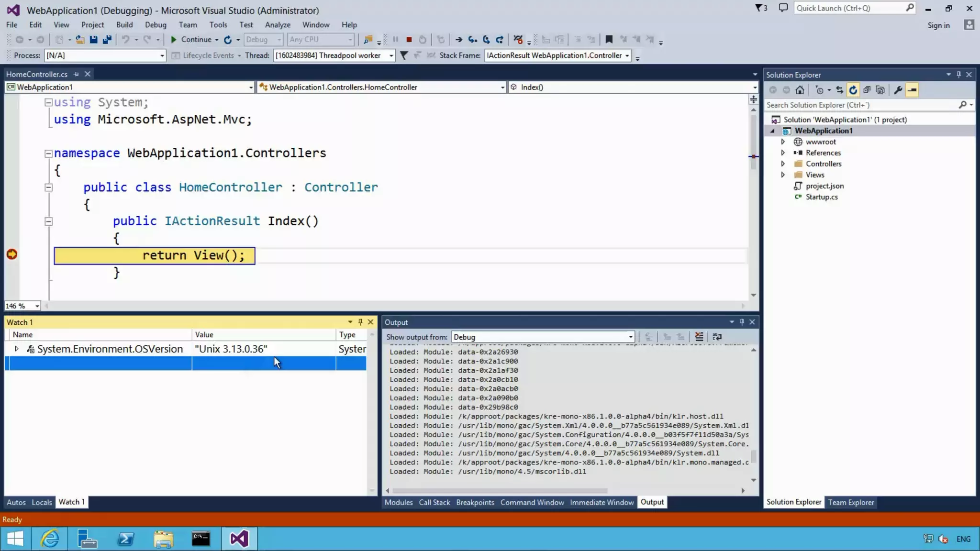The image size is (980, 551).
Task: Open PowerShell from taskbar
Action: (125, 539)
